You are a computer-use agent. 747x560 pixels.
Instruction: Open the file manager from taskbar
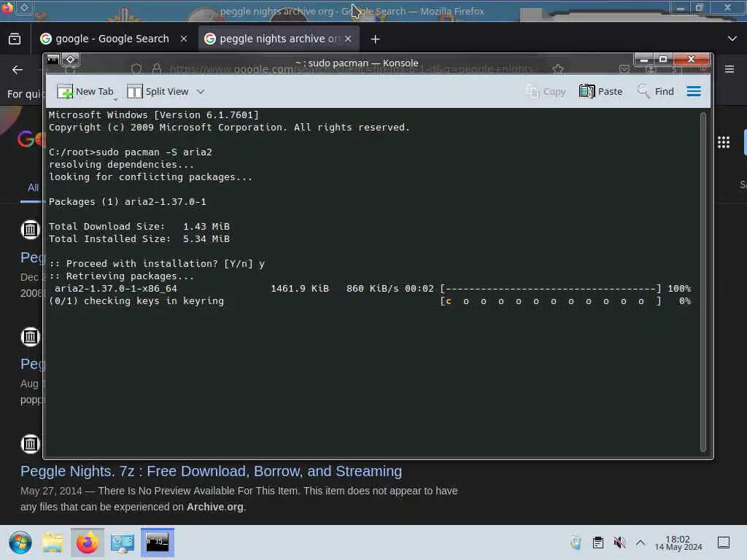point(53,542)
